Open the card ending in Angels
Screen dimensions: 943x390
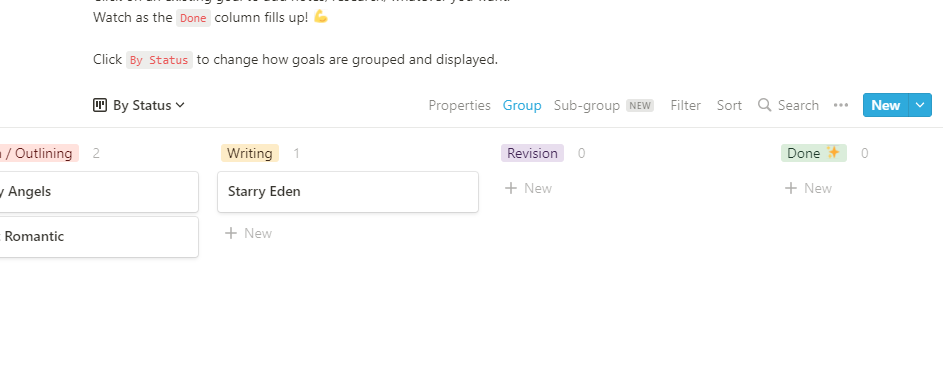(99, 192)
